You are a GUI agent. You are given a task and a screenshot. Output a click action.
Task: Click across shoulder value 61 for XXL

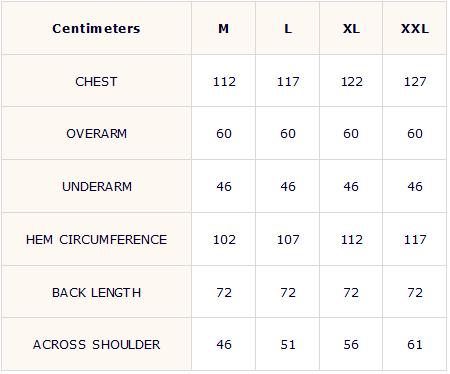415,345
